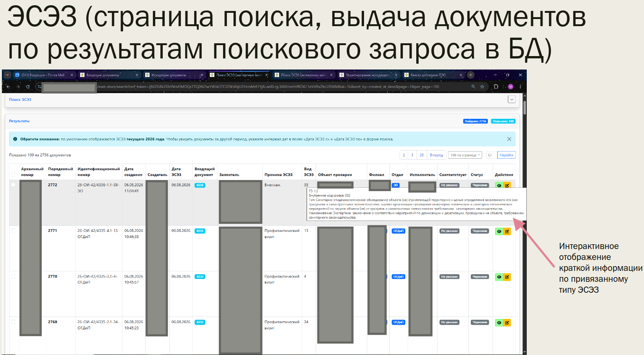View document in row 2770
Viewport: 644px width, 355px height.
498,277
